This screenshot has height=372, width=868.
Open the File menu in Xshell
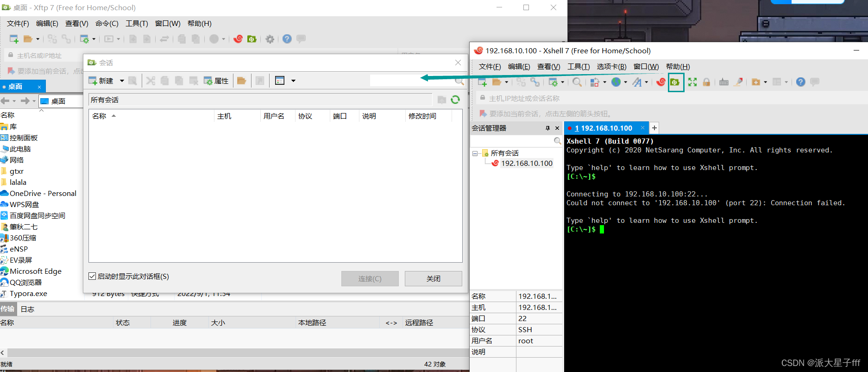[490, 67]
